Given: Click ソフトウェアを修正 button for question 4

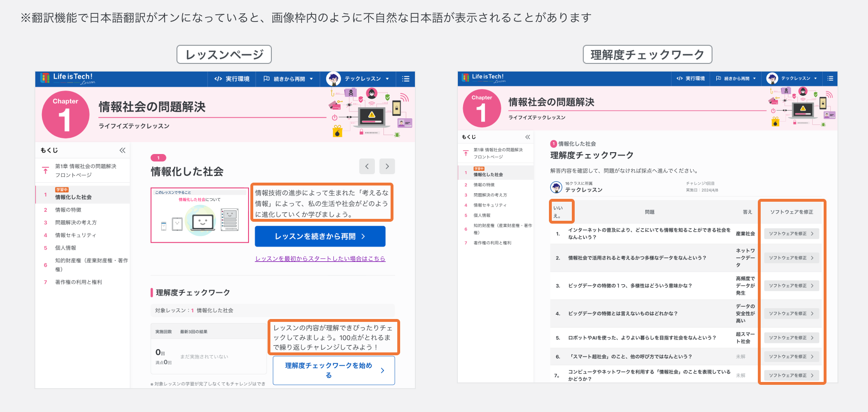Looking at the screenshot, I should coord(792,313).
